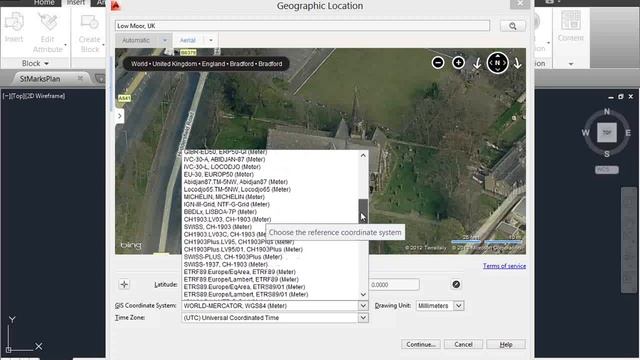Image resolution: width=640 pixels, height=360 pixels.
Task: Click the drop marker crosshair button
Action: 124,284
